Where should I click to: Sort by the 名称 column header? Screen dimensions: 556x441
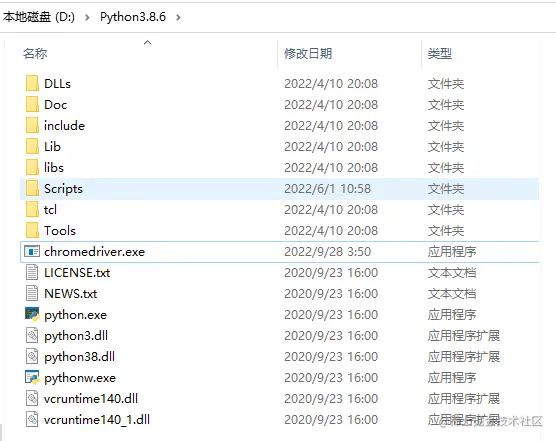[35, 54]
